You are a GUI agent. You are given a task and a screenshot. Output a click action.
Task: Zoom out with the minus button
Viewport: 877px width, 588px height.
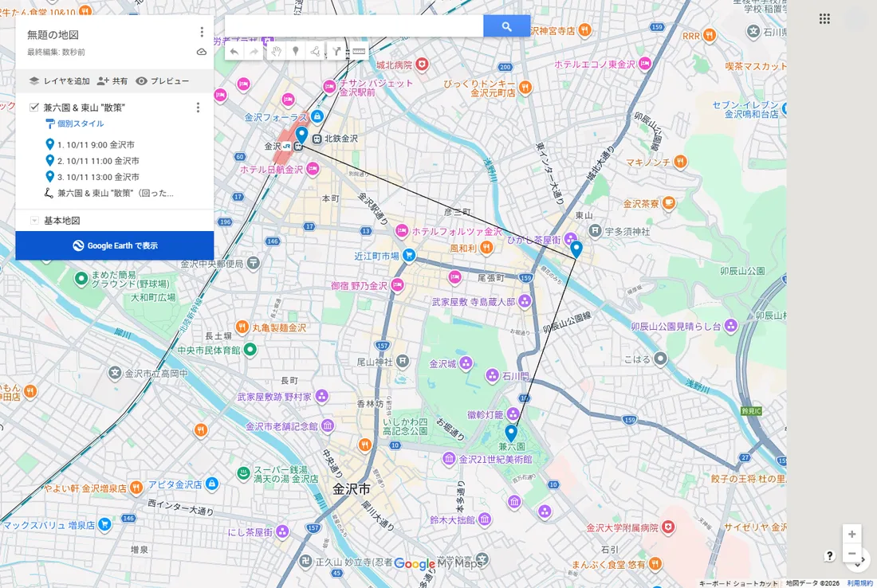851,554
